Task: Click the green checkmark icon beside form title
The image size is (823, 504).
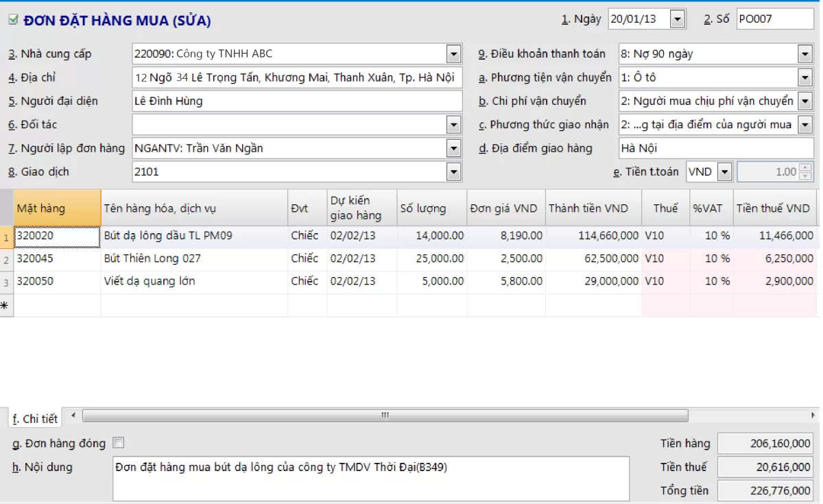Action: [13, 21]
